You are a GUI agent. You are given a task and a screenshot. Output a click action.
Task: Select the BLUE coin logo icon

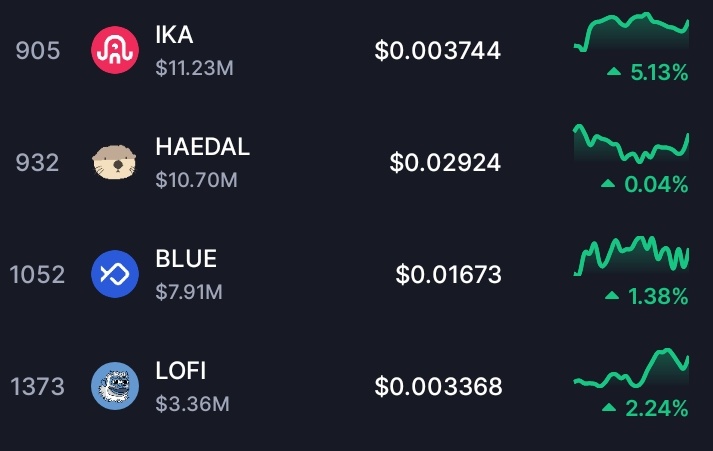114,274
